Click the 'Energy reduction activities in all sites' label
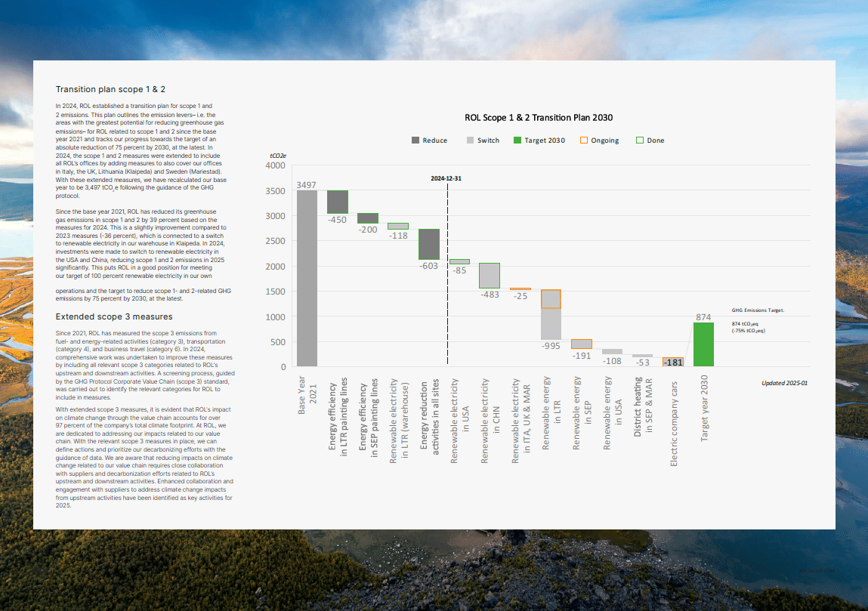The image size is (868, 611). [430, 417]
